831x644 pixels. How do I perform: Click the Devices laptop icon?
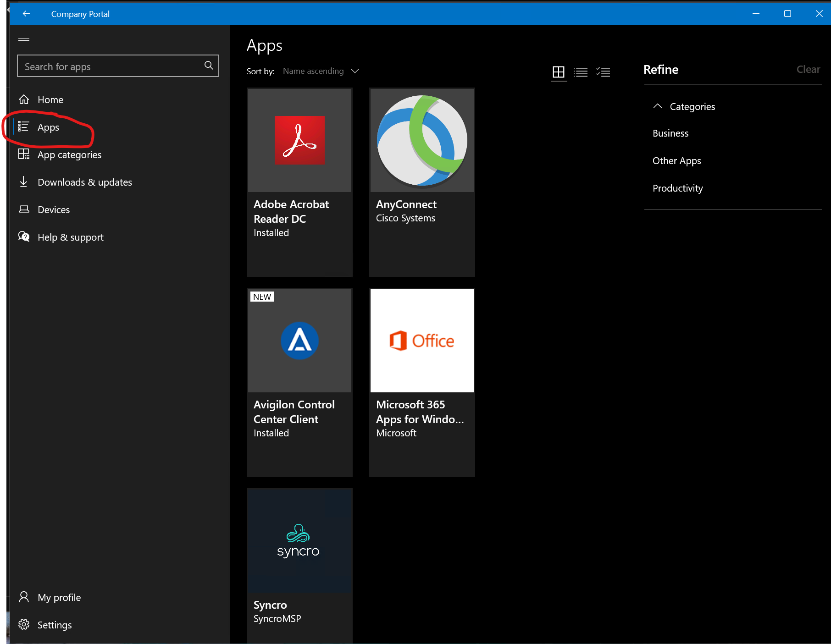pyautogui.click(x=24, y=209)
